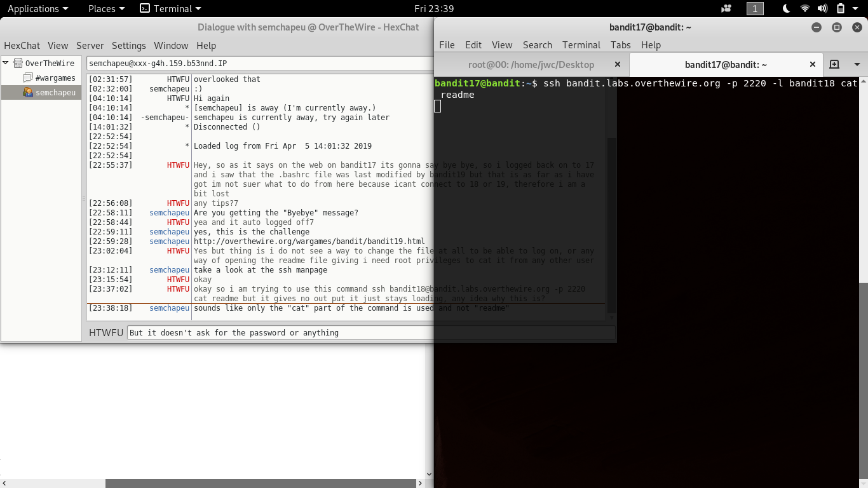Close the bandit17@bandit terminal tab
Image resolution: width=868 pixels, height=488 pixels.
click(812, 65)
